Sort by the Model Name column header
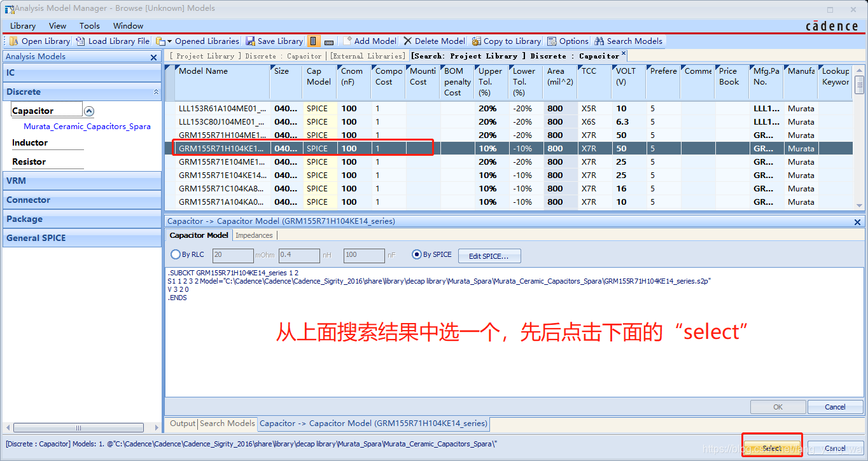Image resolution: width=868 pixels, height=461 pixels. click(222, 81)
